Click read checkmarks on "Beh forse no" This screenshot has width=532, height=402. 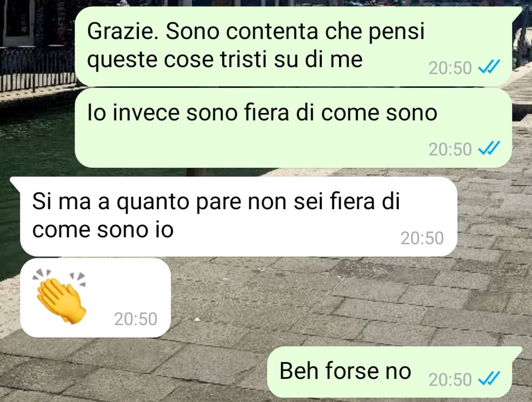[489, 378]
